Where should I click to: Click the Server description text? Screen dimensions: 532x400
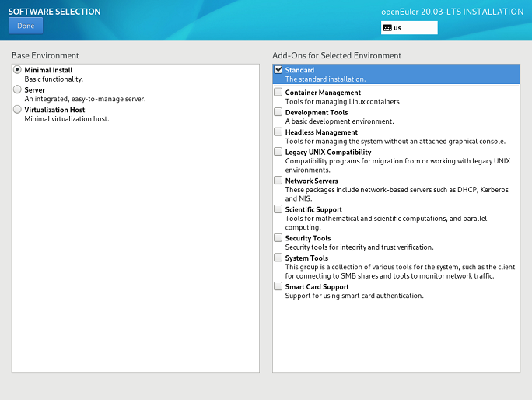tap(85, 99)
